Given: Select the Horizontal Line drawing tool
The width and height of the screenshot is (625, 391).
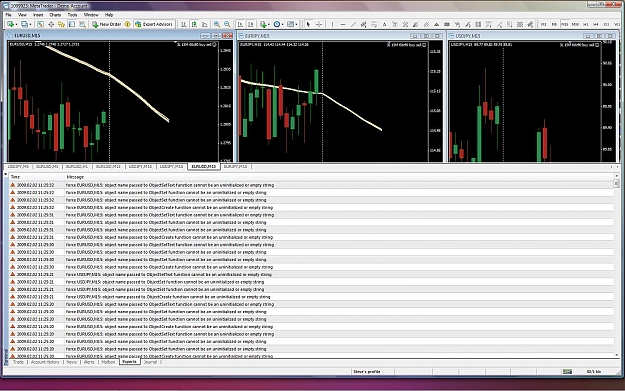Looking at the screenshot, I should pos(343,24).
